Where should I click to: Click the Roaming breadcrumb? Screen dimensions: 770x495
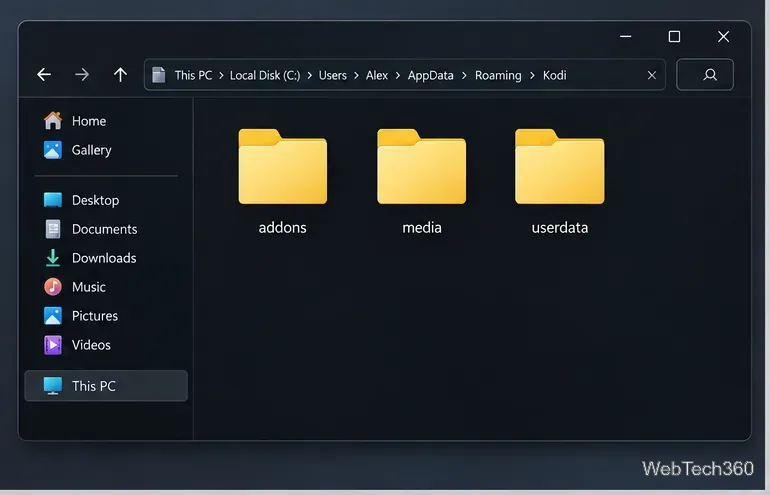[498, 76]
